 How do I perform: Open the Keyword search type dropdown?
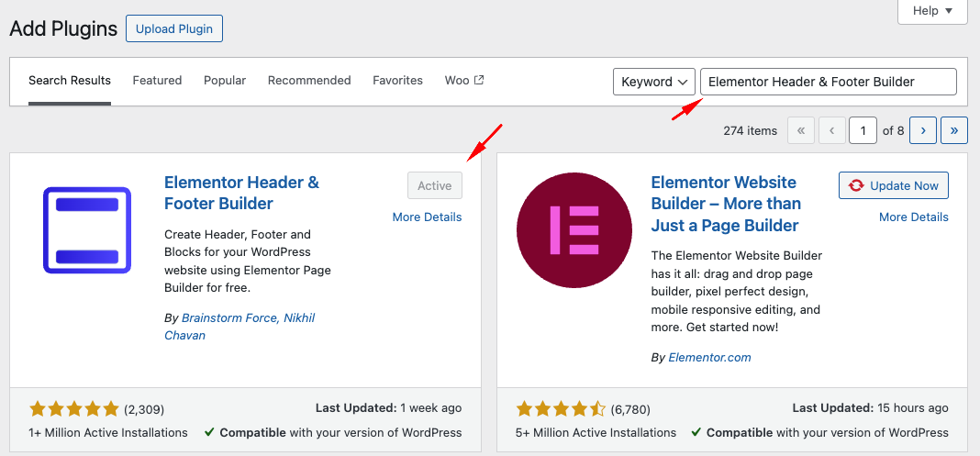pos(654,82)
